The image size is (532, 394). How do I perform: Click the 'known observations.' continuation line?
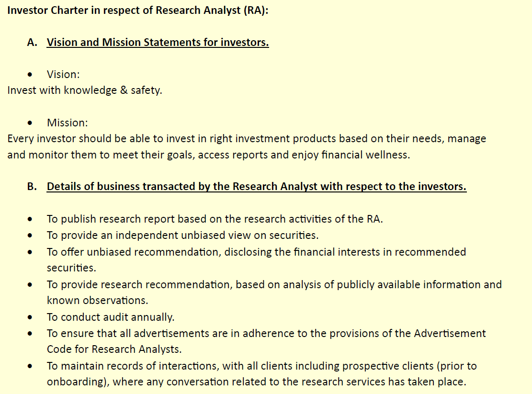pos(97,301)
